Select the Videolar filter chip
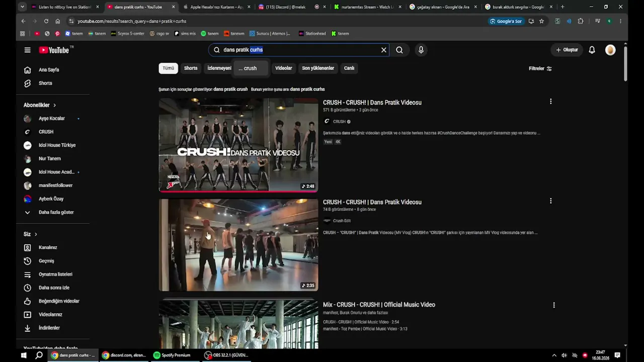The width and height of the screenshot is (644, 362). 284,68
